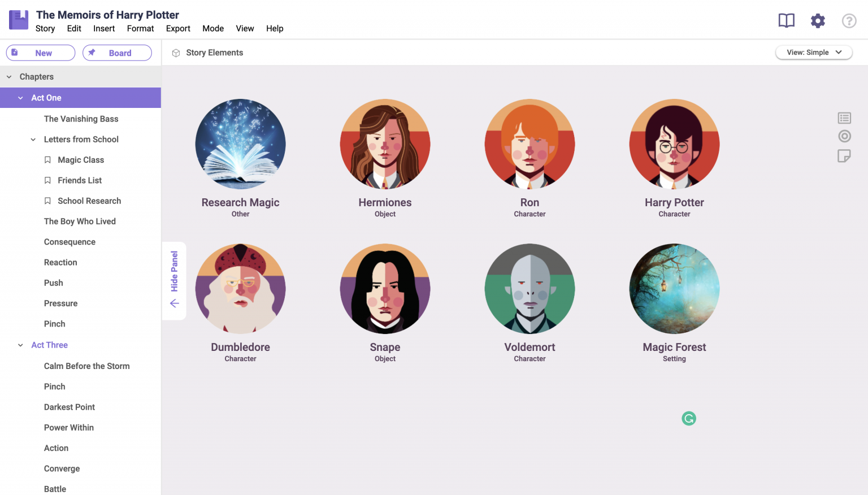Click the help question mark icon
Screen dimensions: 868x495
[849, 21]
